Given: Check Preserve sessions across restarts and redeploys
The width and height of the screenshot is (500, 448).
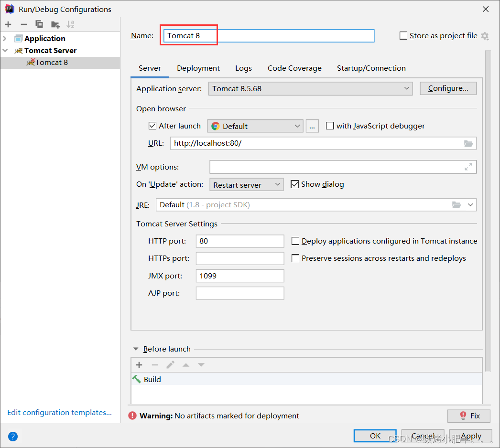Looking at the screenshot, I should pyautogui.click(x=295, y=258).
